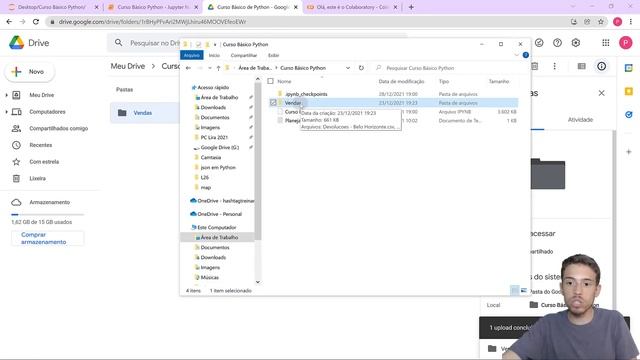Viewport: 640px width, 360px height.
Task: Open Google Keep side panel icon
Action: [629, 91]
